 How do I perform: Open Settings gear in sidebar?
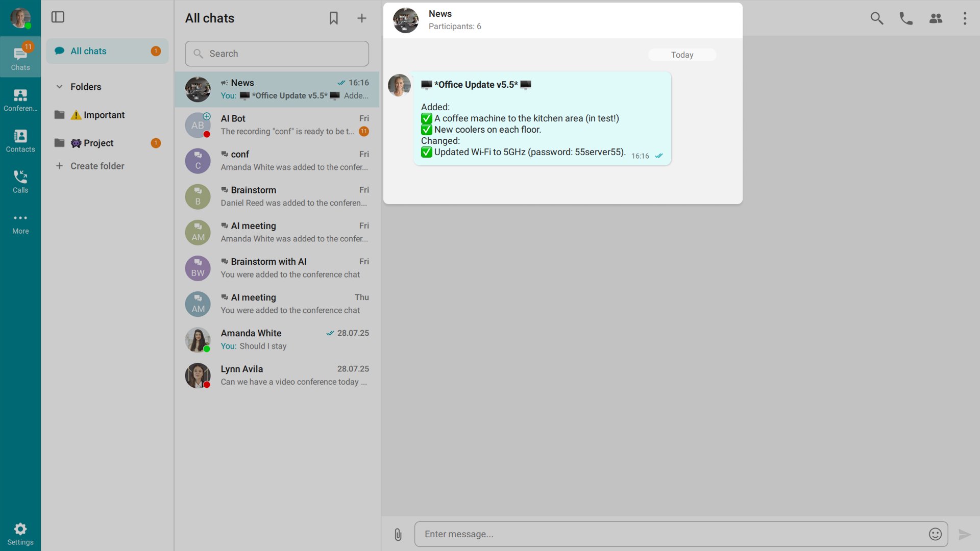[20, 534]
